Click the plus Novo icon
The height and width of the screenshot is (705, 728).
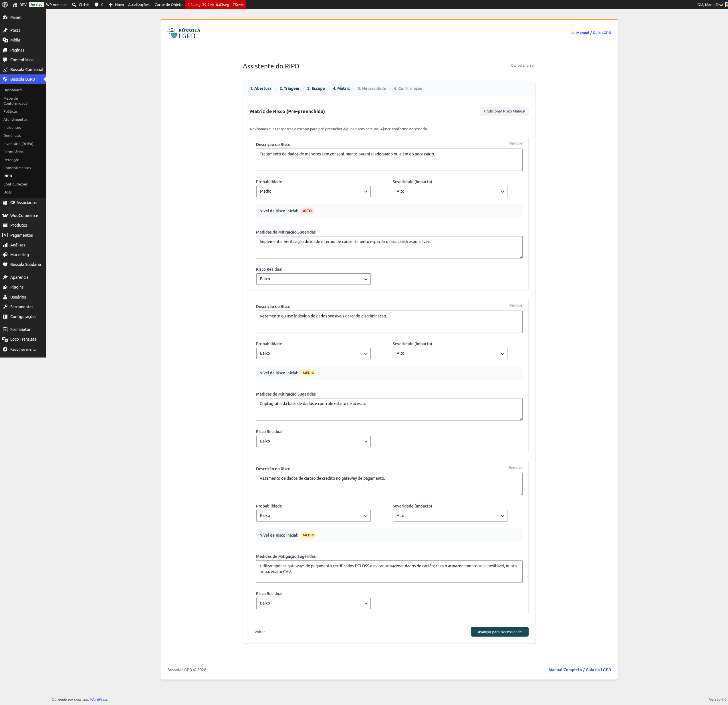pos(110,5)
